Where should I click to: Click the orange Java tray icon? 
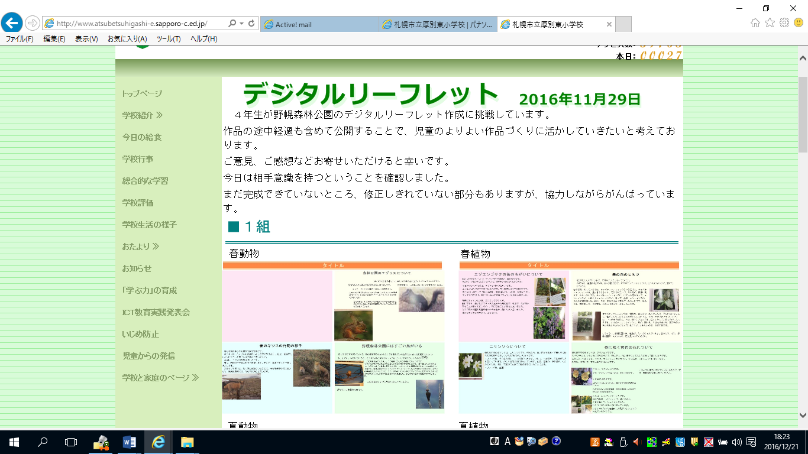pyautogui.click(x=595, y=442)
